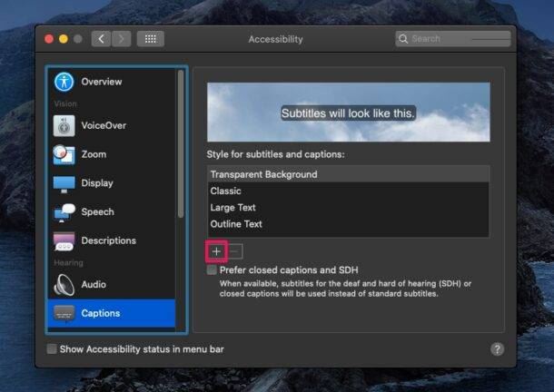Go back with the left chevron
This screenshot has height=392, width=554.
click(101, 39)
